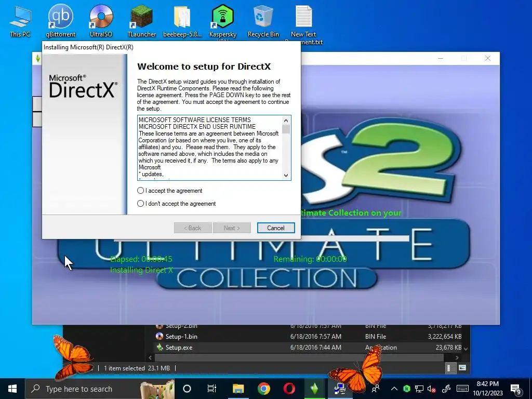This screenshot has width=532, height=399.
Task: Minimize the Sims 2 installer window
Action: tap(441, 58)
